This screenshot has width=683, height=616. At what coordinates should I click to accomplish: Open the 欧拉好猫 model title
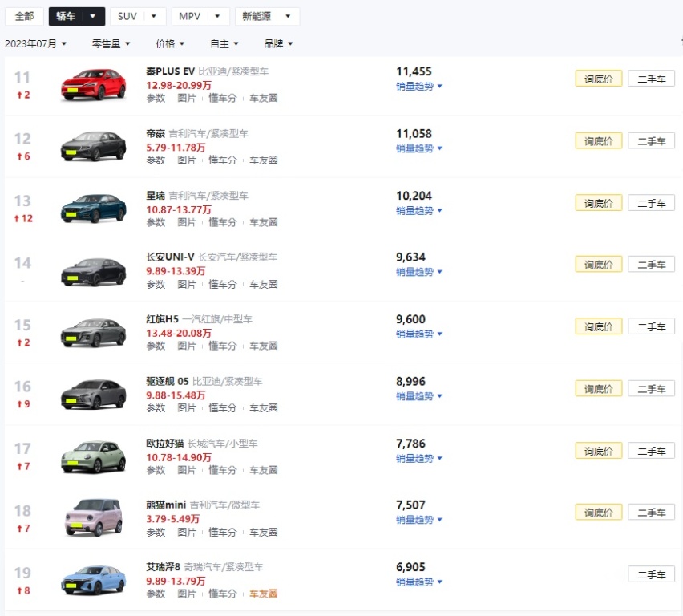(x=165, y=444)
